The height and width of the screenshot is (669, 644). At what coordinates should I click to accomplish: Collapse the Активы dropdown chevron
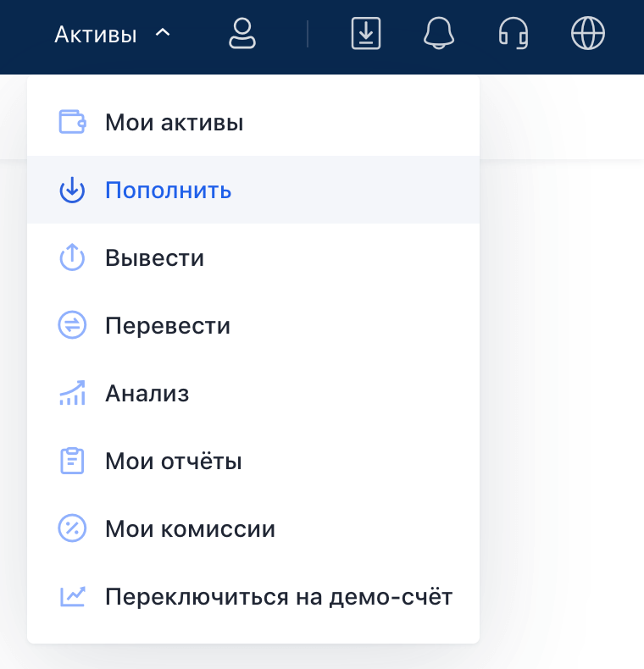coord(163,33)
